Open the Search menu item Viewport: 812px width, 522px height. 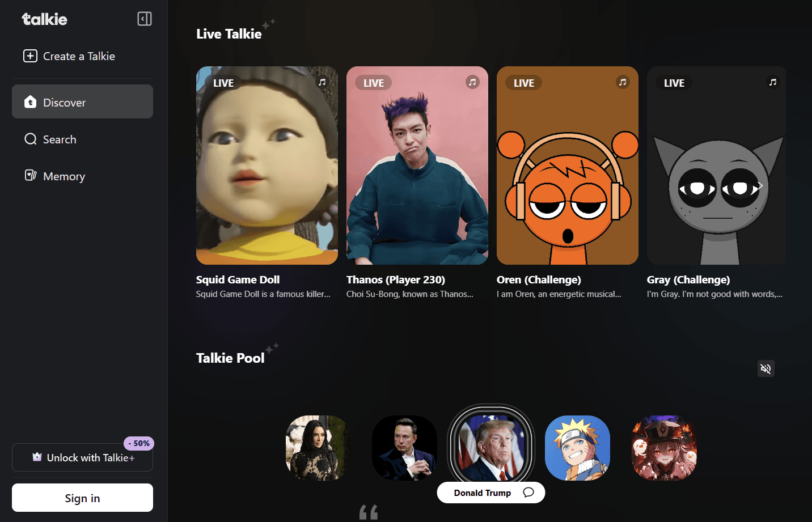click(x=82, y=139)
